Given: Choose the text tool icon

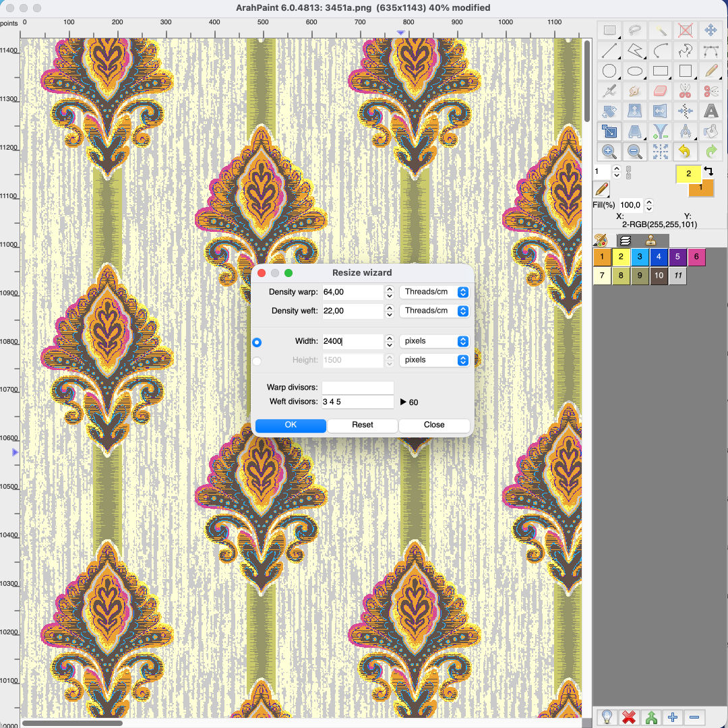Looking at the screenshot, I should tap(710, 111).
